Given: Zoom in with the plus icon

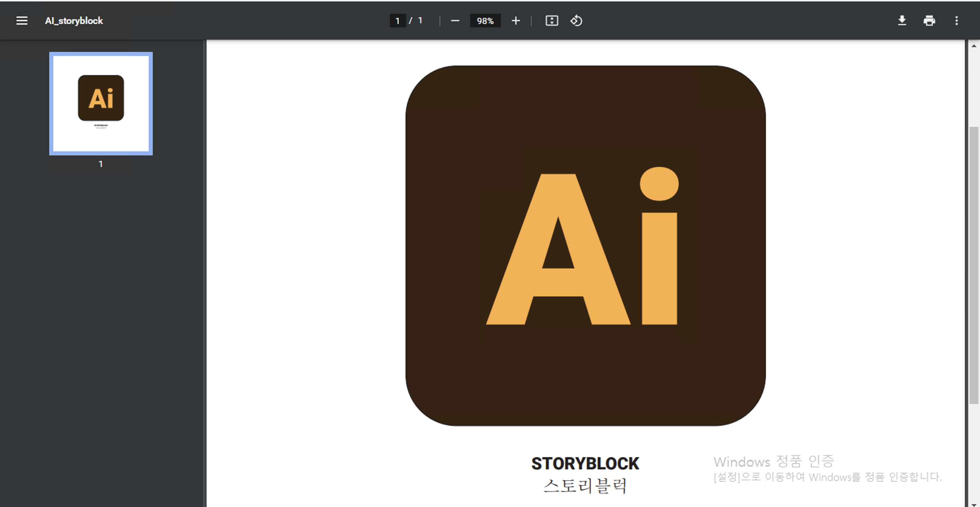Looking at the screenshot, I should (516, 20).
